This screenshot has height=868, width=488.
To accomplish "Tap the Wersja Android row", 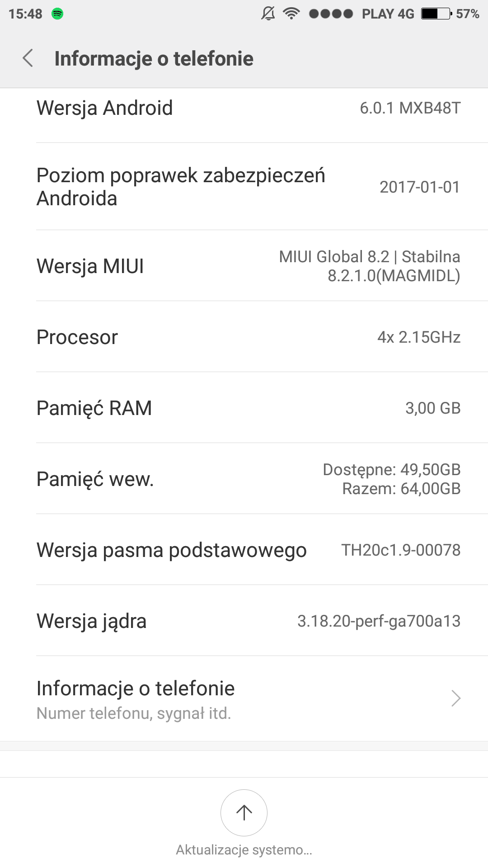I will tap(244, 108).
